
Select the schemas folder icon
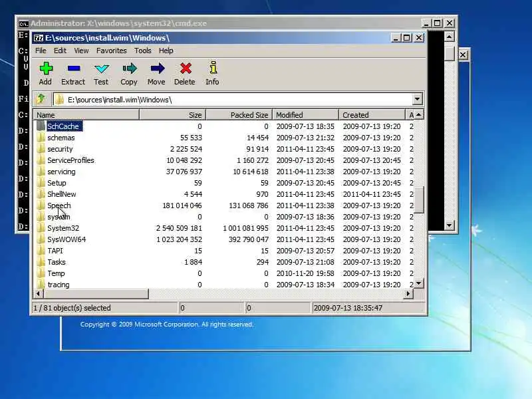pos(41,138)
